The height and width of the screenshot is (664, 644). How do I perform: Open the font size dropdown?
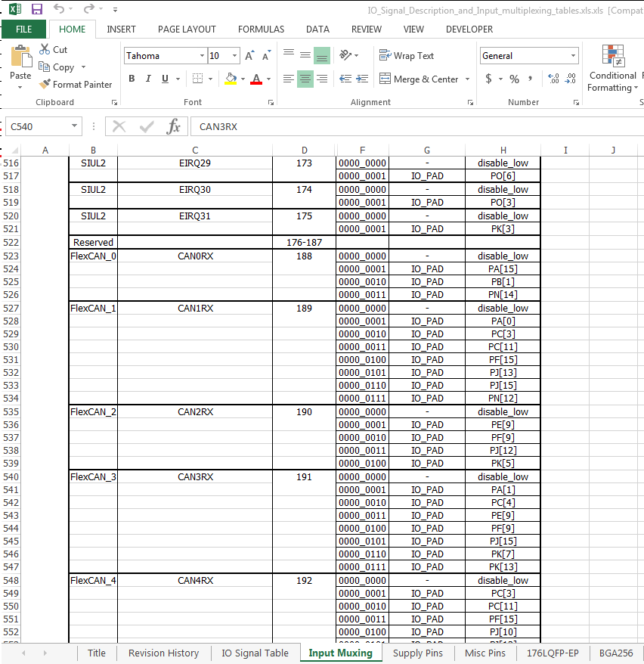pos(234,55)
